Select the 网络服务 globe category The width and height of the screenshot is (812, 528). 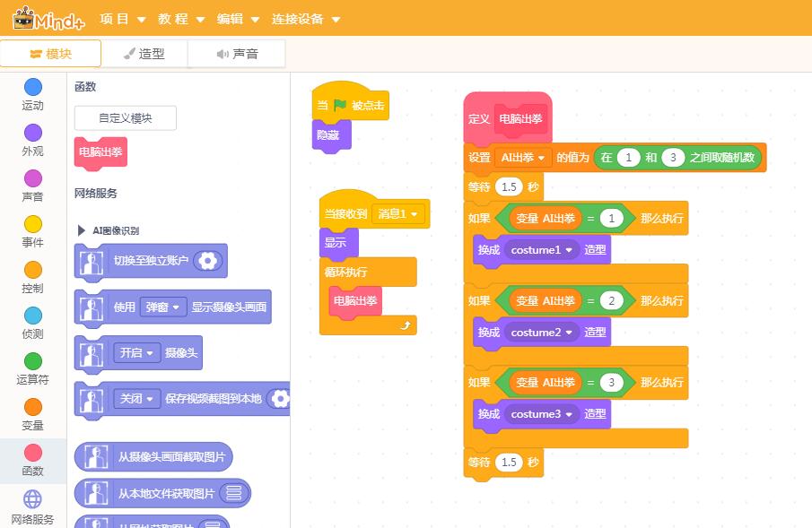[x=32, y=499]
